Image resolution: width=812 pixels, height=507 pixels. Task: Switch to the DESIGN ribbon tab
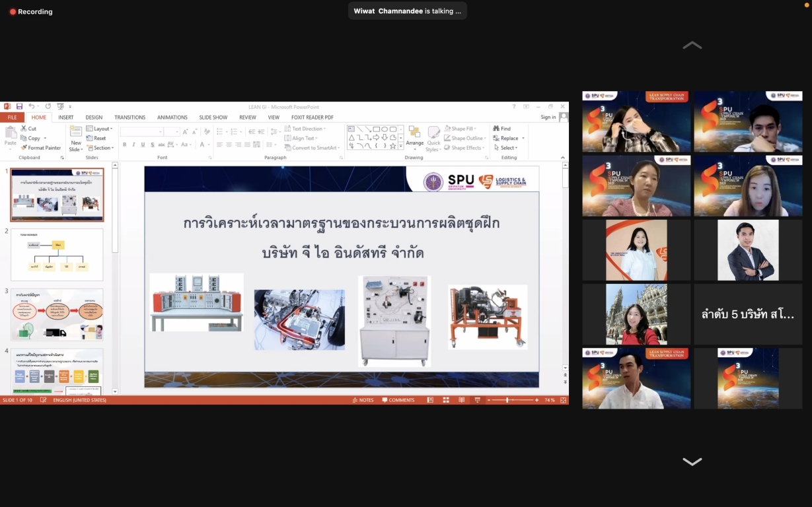pos(94,118)
